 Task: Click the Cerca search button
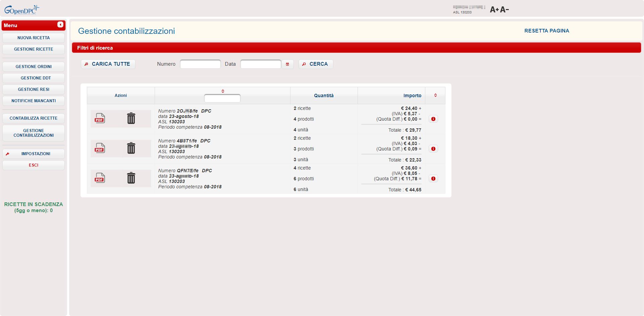(316, 64)
